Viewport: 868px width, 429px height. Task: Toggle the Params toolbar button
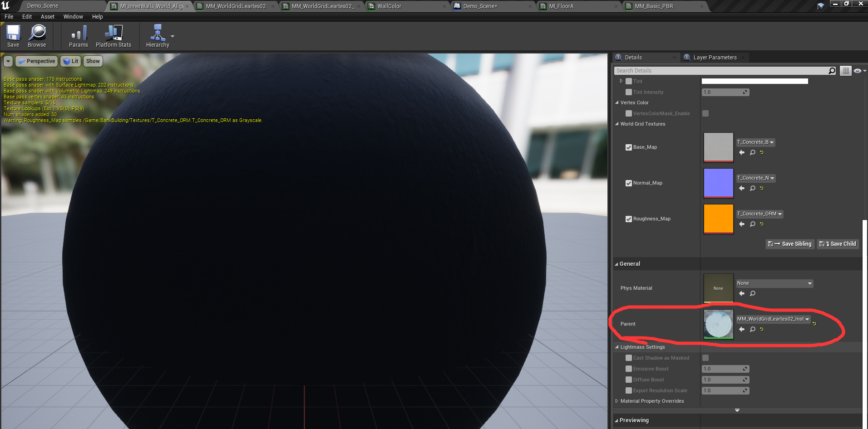click(x=79, y=36)
